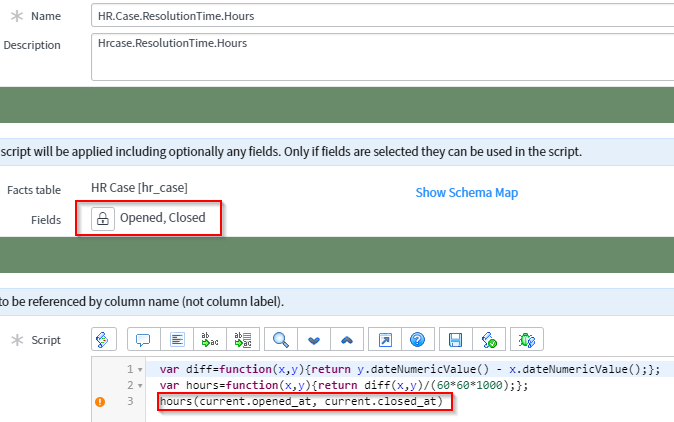Click the replace icon in script toolbar
674x422 pixels.
(x=210, y=339)
